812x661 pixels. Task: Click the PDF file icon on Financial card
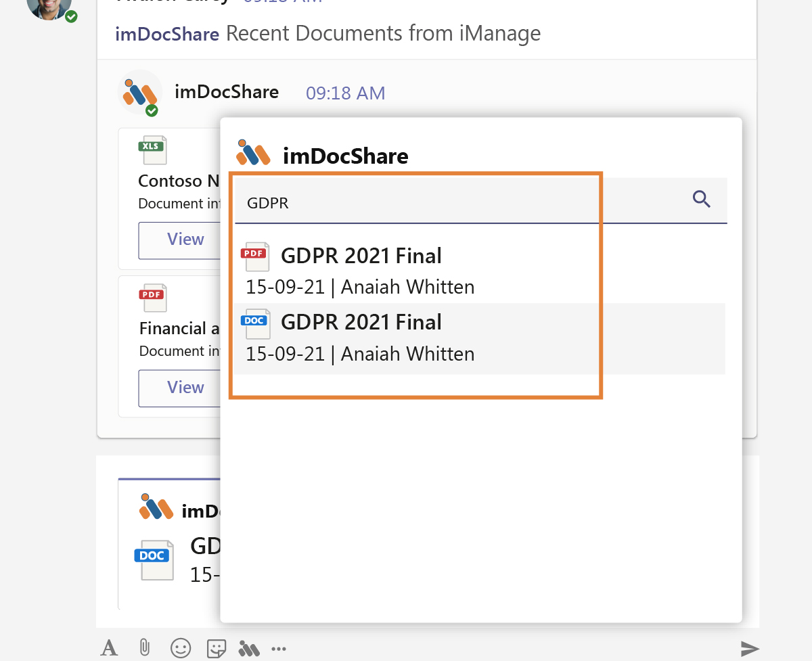pos(152,298)
